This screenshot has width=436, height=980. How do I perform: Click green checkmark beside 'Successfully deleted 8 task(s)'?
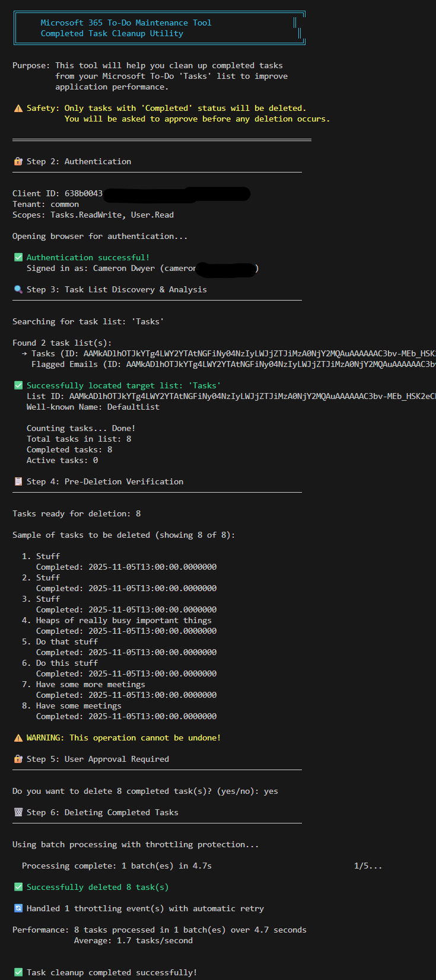(18, 888)
